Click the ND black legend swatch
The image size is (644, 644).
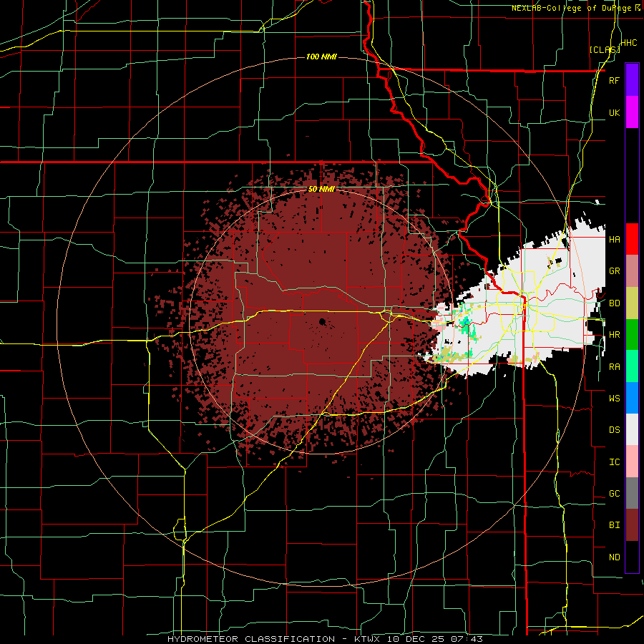[x=632, y=557]
